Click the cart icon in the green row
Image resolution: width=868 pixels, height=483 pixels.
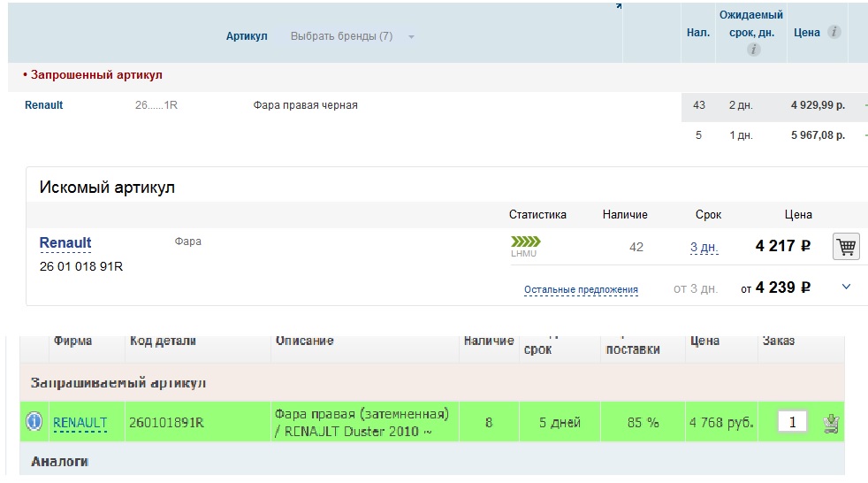coord(830,423)
